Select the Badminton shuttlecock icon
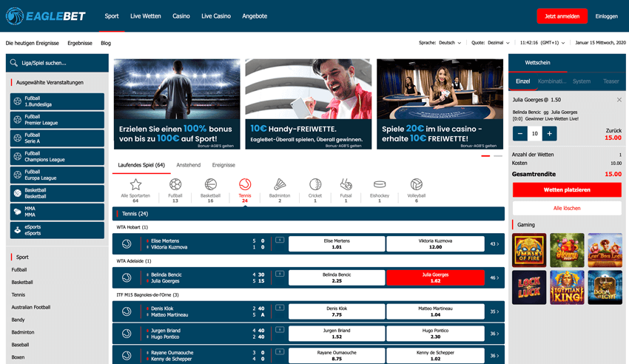This screenshot has height=364, width=629. click(x=280, y=184)
